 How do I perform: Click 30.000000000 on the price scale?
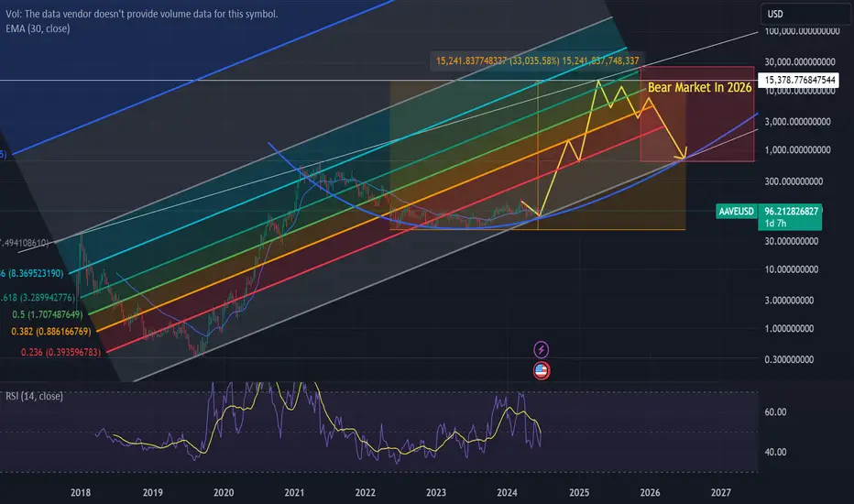(792, 241)
